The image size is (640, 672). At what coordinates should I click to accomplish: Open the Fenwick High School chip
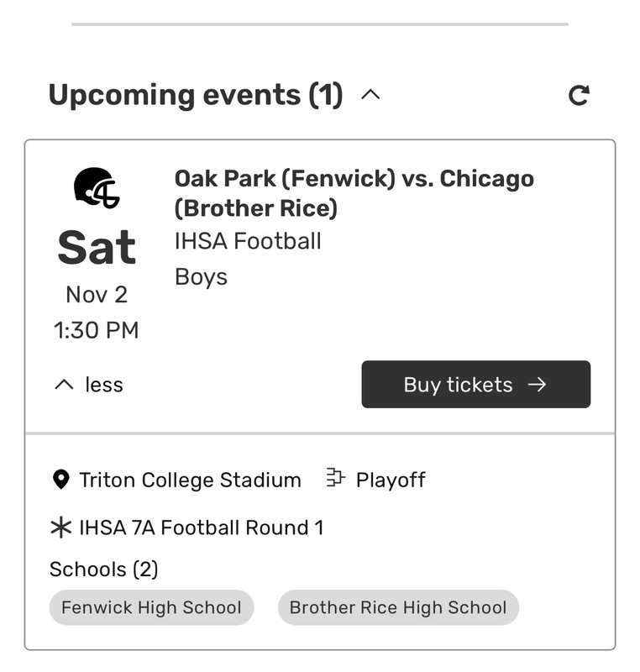152,607
